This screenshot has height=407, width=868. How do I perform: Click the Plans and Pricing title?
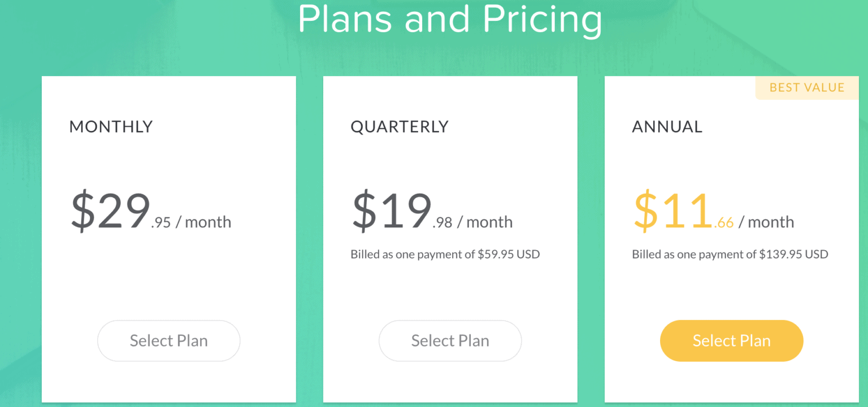(x=450, y=20)
